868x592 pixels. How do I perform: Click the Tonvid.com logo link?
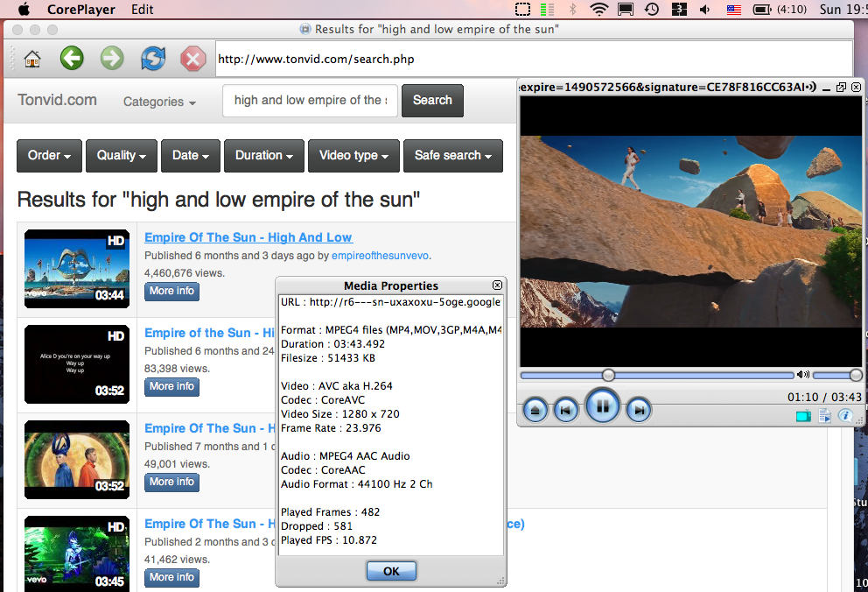coord(57,100)
